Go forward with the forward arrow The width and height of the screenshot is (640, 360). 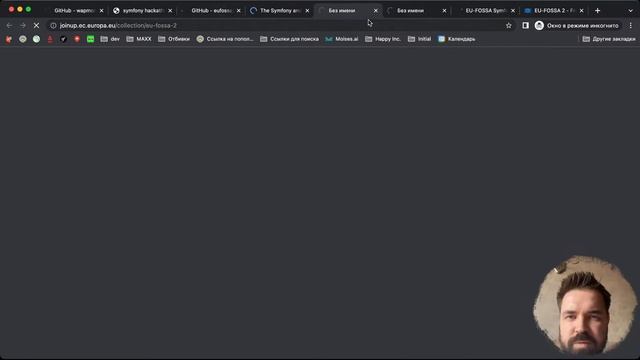(x=23, y=25)
